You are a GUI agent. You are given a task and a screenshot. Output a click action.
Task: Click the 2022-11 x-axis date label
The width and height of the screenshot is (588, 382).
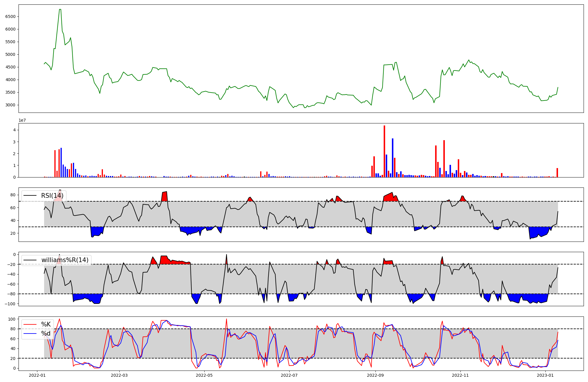[x=460, y=375]
